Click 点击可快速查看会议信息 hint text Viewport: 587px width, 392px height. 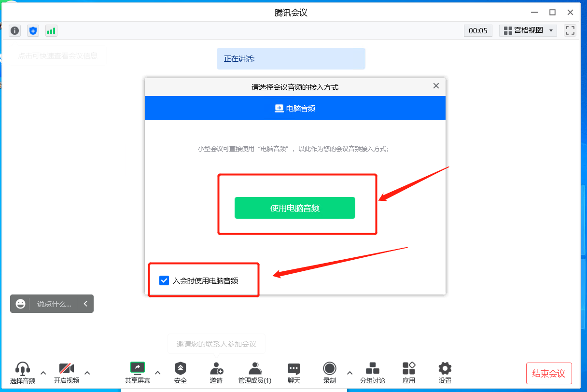point(58,56)
